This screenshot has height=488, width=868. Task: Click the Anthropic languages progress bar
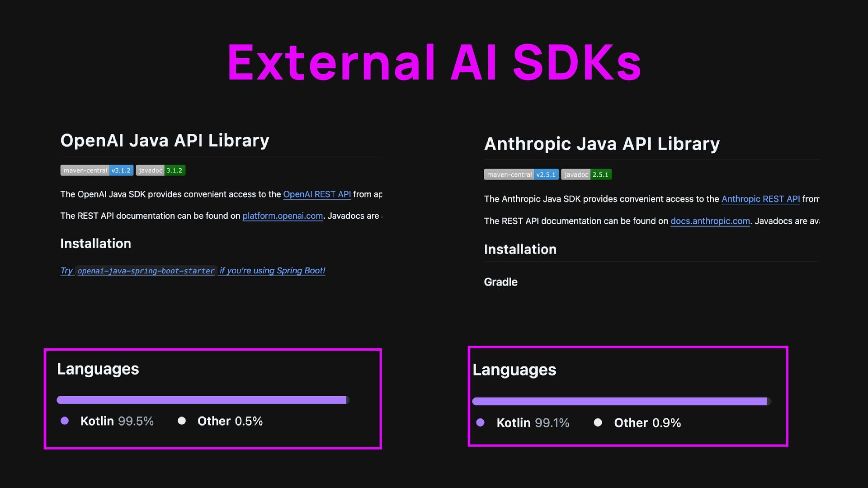click(x=622, y=401)
